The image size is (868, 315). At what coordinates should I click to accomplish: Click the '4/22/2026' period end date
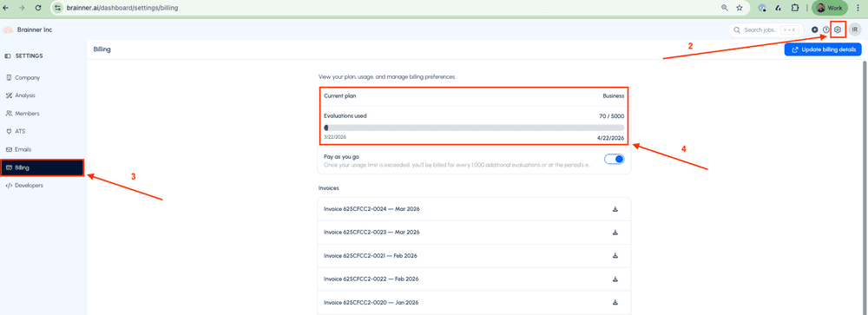(x=610, y=138)
